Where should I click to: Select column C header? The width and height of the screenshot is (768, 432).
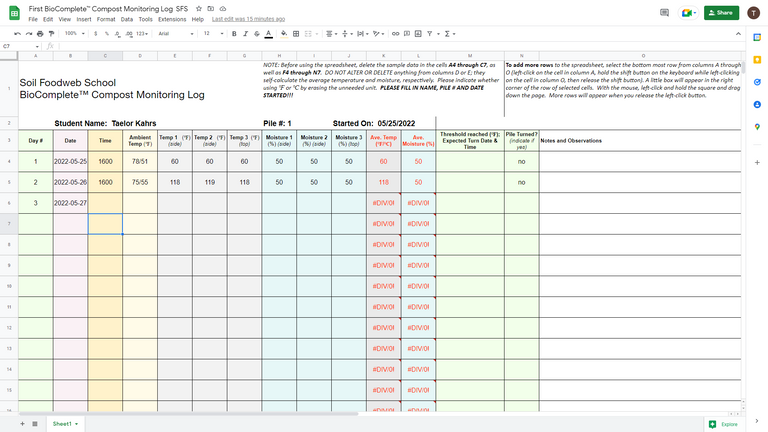105,56
